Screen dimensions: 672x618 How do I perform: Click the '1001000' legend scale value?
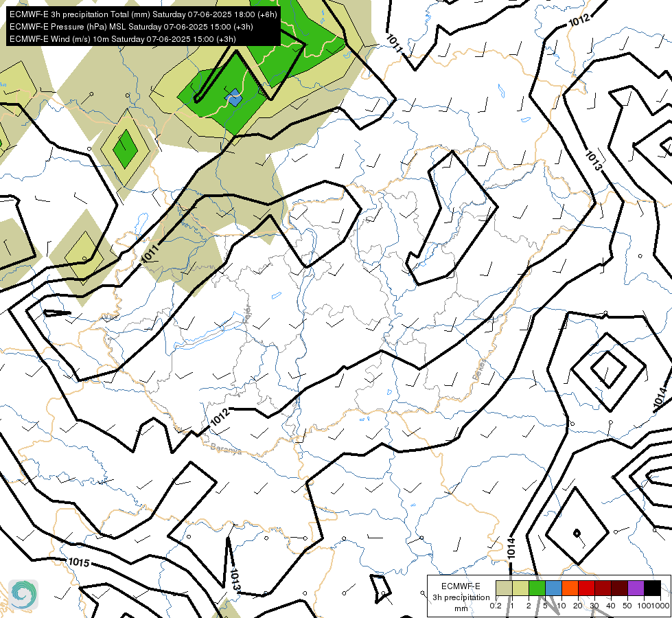click(x=652, y=606)
